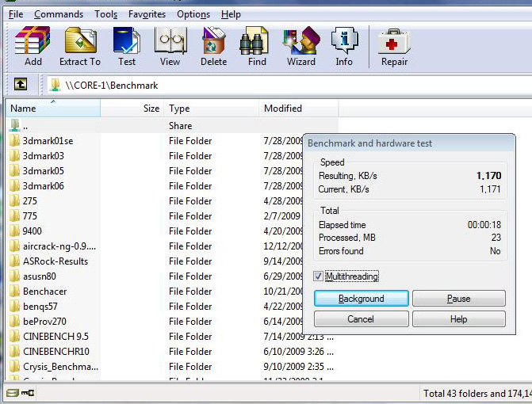532x404 pixels.
Task: Click the parent share '..' icon
Action: pos(14,125)
